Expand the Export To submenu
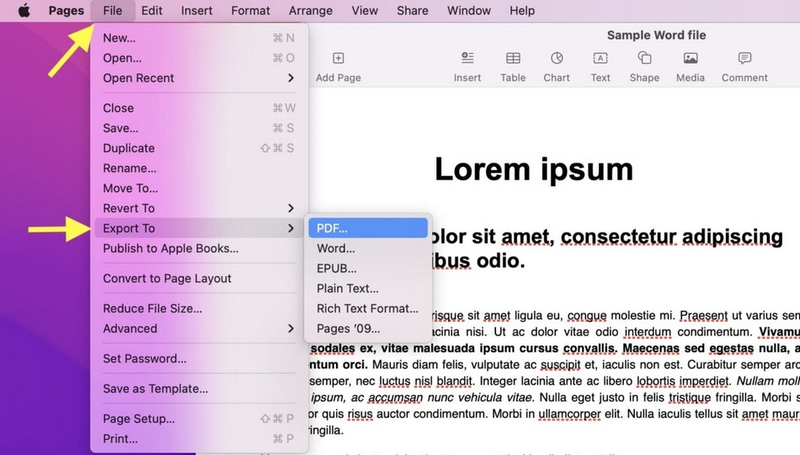 point(199,228)
